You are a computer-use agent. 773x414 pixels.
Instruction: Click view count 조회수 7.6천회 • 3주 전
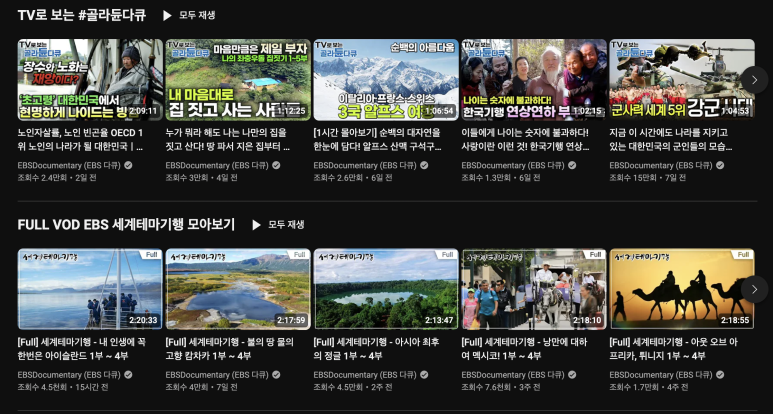point(501,387)
